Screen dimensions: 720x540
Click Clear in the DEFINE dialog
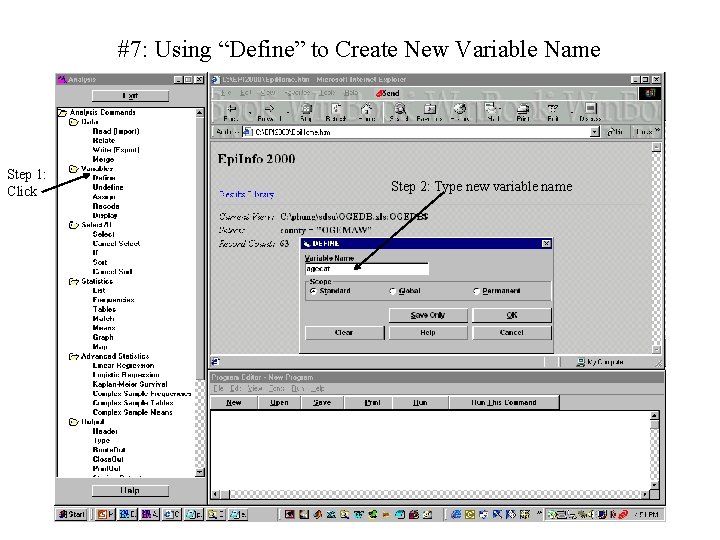(x=344, y=332)
